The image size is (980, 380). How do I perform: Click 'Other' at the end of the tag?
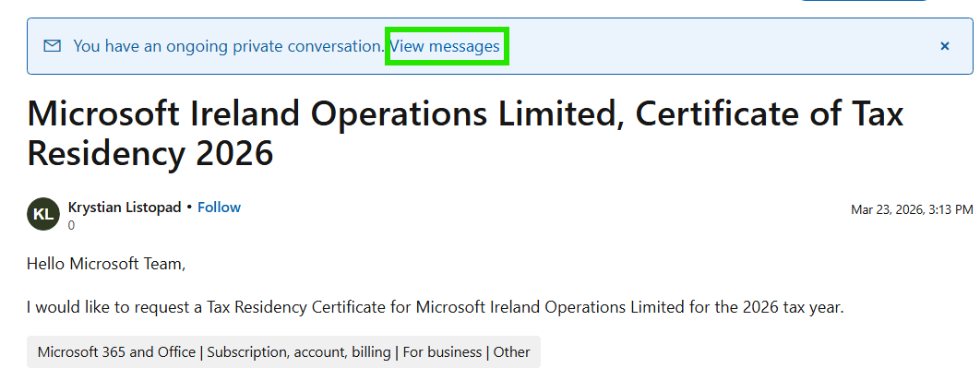click(x=511, y=352)
